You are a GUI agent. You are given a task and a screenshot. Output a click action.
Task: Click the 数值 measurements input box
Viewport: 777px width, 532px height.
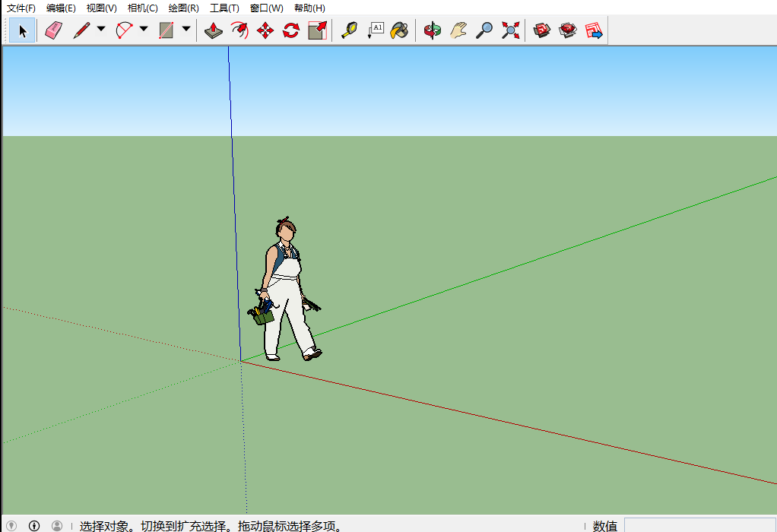click(x=699, y=525)
